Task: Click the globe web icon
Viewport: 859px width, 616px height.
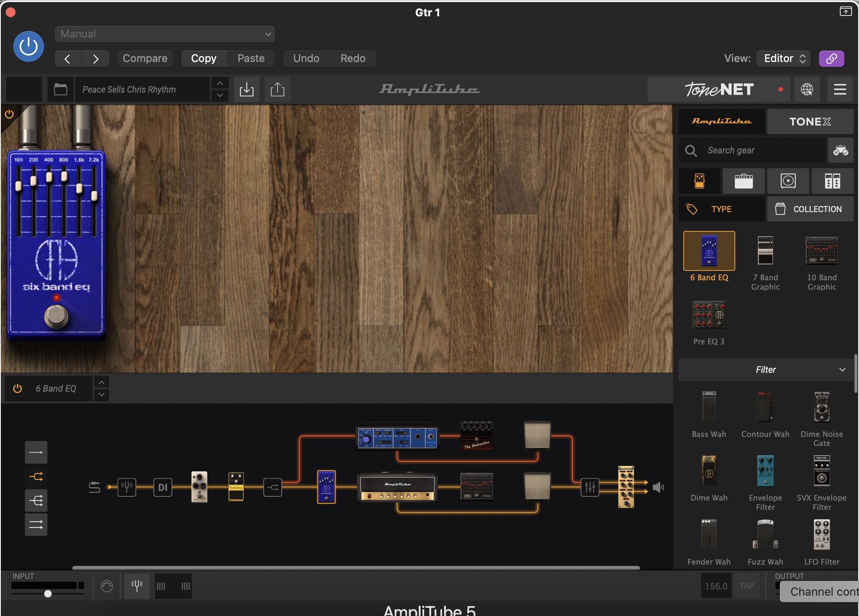Action: (807, 89)
